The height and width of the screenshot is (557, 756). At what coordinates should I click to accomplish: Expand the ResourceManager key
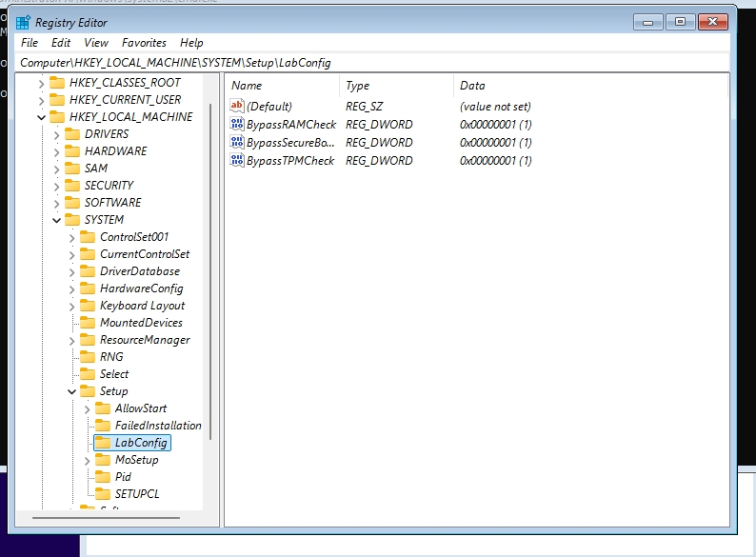click(x=71, y=341)
